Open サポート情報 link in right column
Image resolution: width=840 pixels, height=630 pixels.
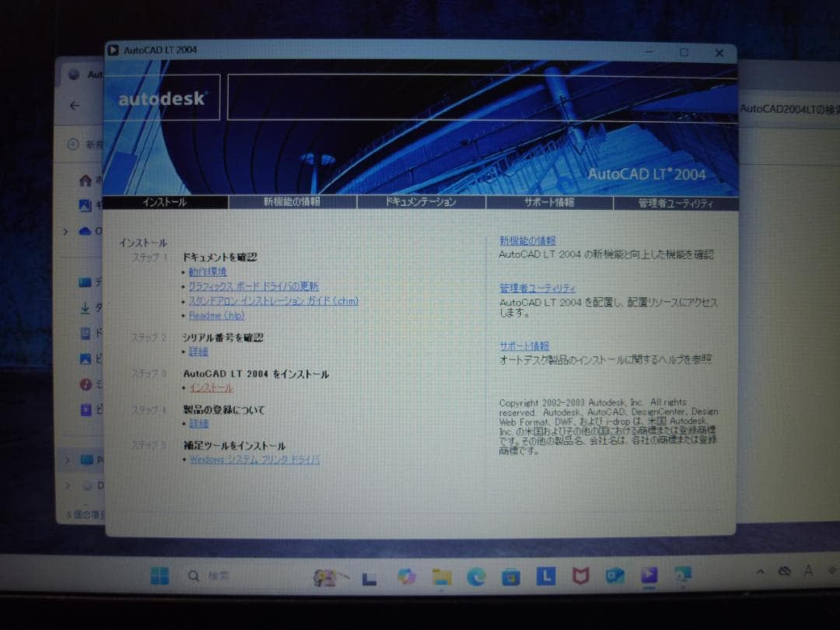pyautogui.click(x=524, y=345)
